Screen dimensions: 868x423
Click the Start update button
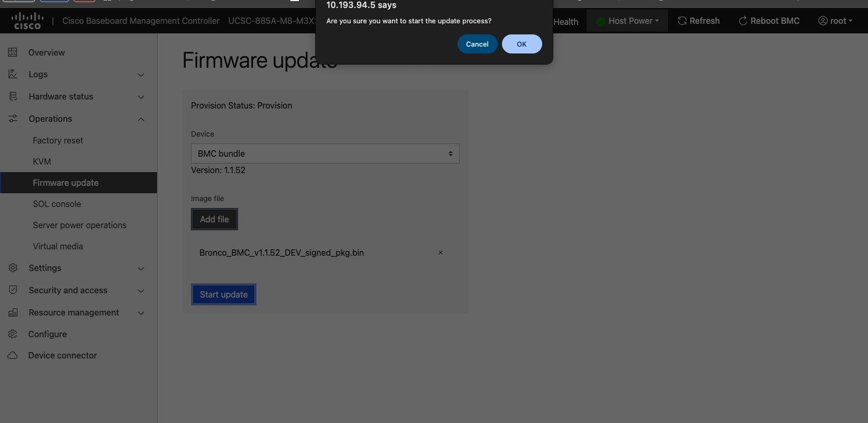click(x=224, y=294)
